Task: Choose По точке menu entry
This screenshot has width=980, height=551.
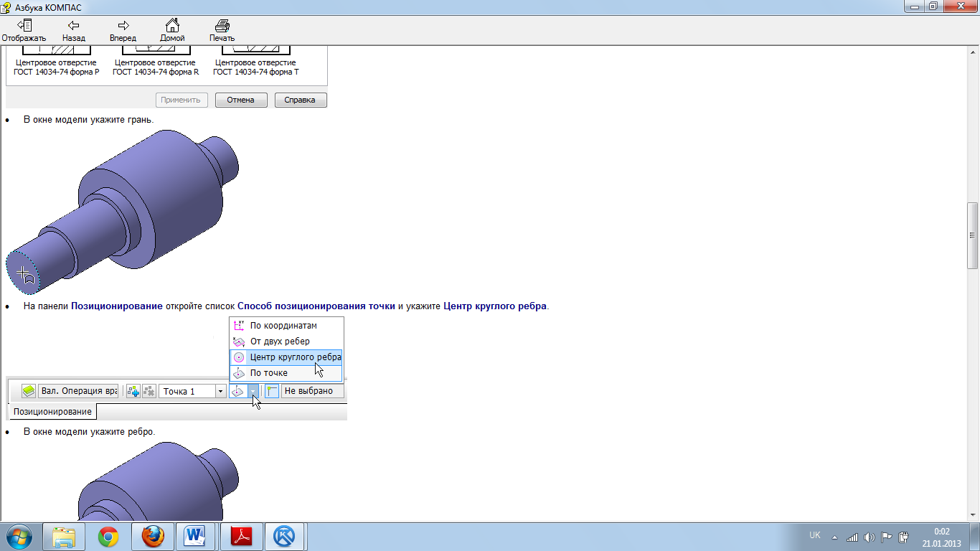Action: 286,372
